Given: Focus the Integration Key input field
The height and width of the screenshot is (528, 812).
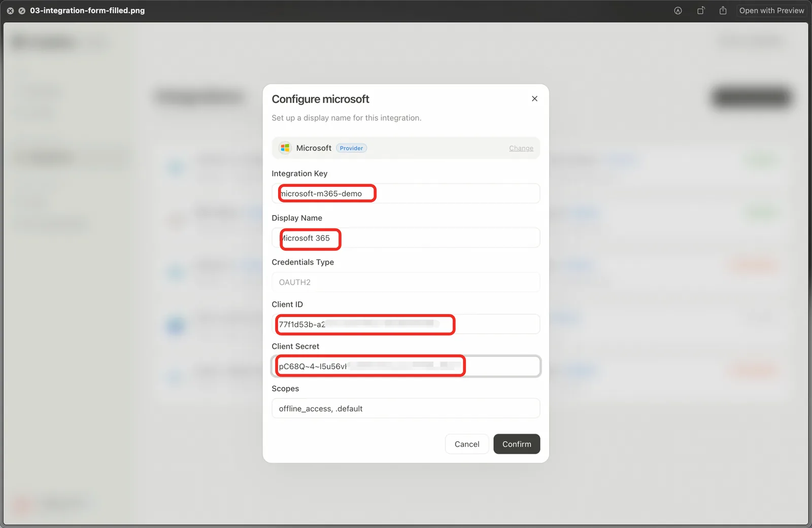Looking at the screenshot, I should click(x=405, y=193).
